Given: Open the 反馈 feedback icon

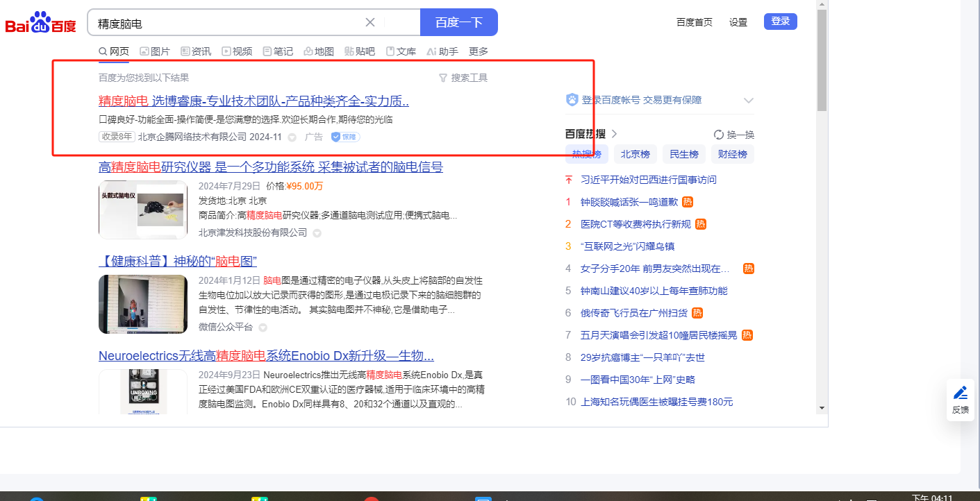Looking at the screenshot, I should (961, 400).
